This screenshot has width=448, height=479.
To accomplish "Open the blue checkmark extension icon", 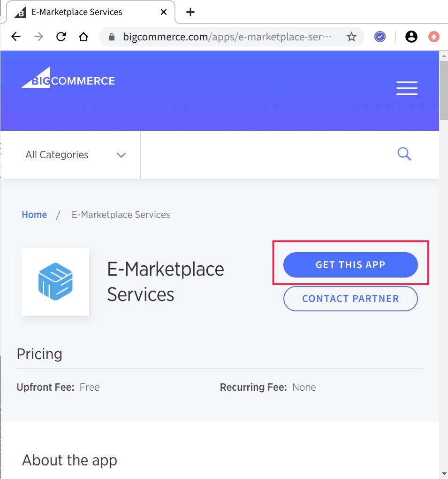I will coord(380,37).
